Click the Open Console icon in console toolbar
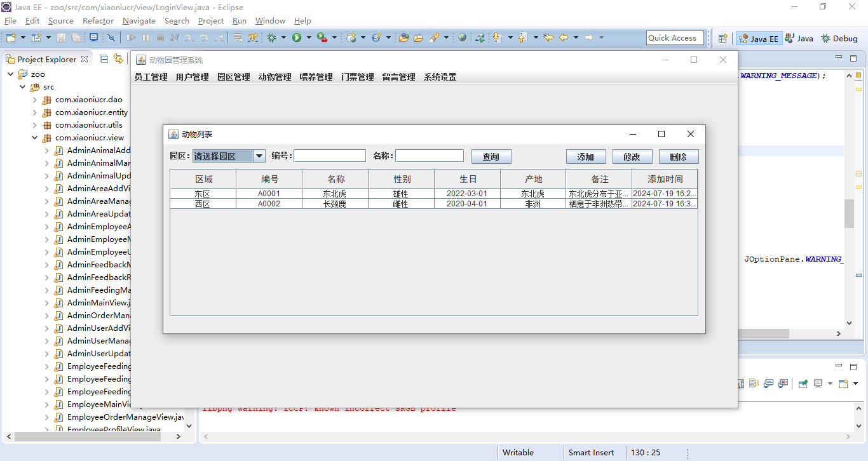The image size is (868, 461). tap(843, 384)
